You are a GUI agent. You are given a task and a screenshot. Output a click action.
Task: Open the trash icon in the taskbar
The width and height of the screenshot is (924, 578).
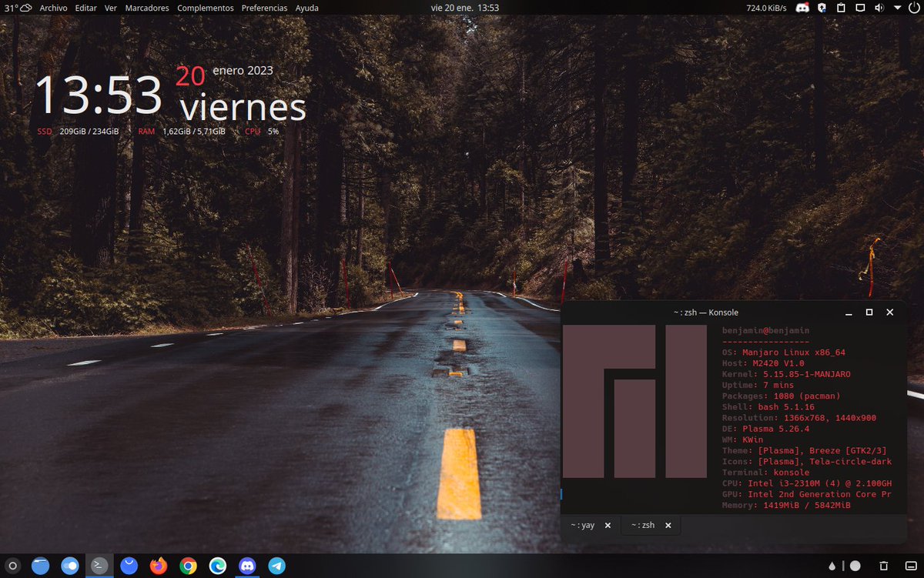(x=883, y=566)
